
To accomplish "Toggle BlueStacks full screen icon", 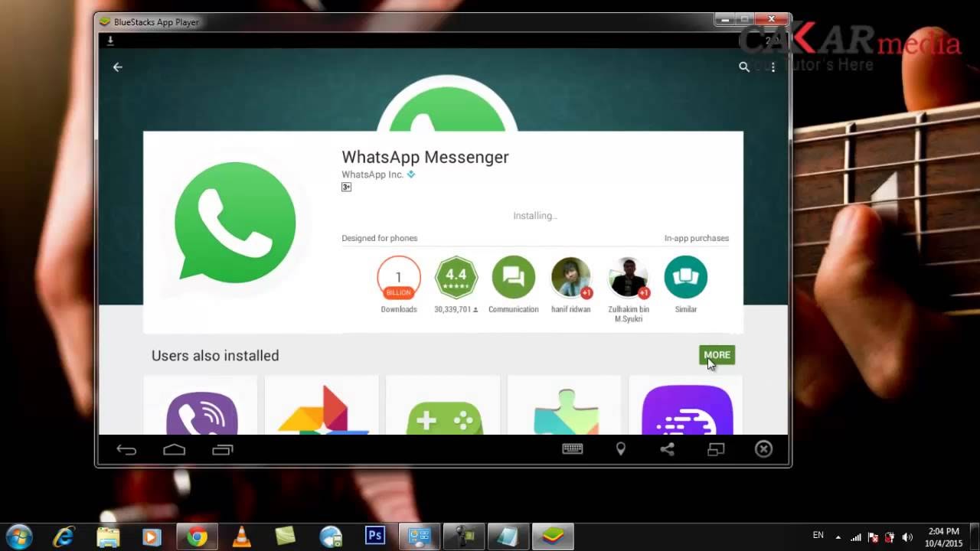I will click(716, 449).
